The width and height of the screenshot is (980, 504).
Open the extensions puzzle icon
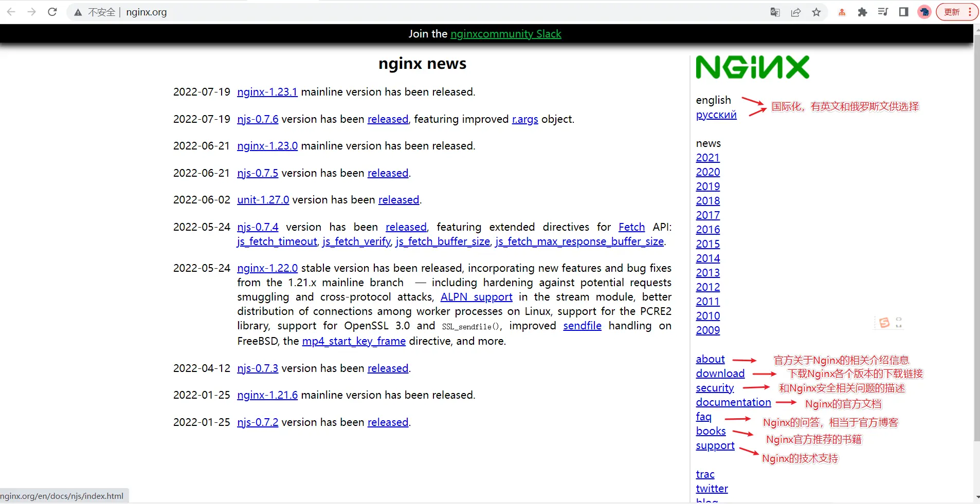coord(863,12)
